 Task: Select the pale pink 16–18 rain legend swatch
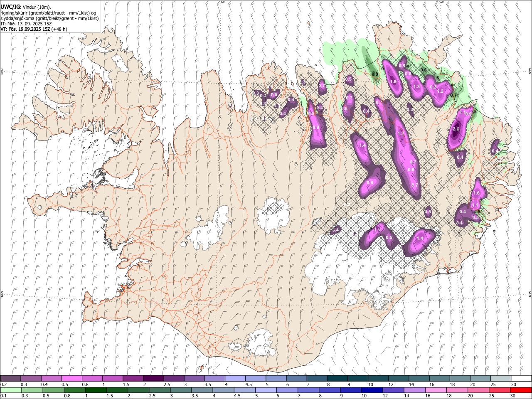436,390
